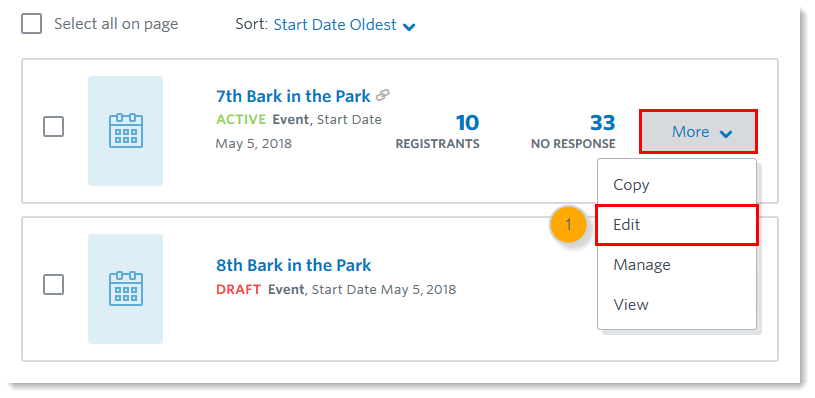The width and height of the screenshot is (815, 398).
Task: Choose Copy from the More menu
Action: click(677, 184)
